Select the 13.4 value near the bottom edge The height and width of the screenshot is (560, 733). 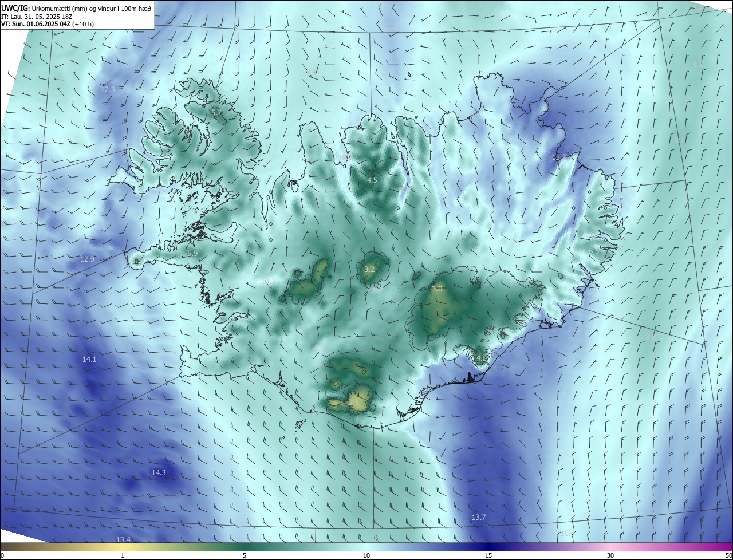click(x=123, y=540)
